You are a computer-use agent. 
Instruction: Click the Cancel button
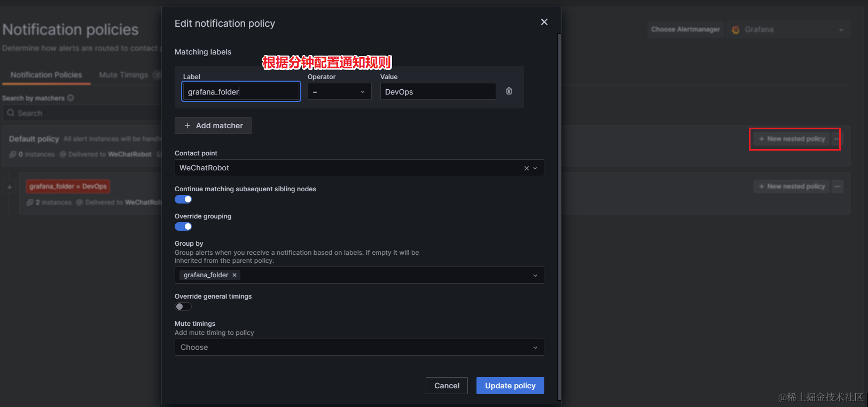pyautogui.click(x=447, y=386)
